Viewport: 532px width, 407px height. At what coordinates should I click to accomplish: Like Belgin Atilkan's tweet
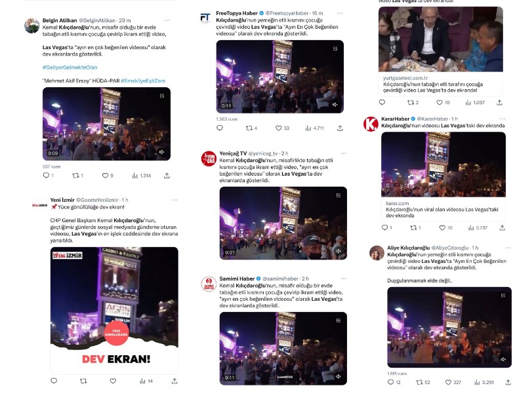pos(105,176)
